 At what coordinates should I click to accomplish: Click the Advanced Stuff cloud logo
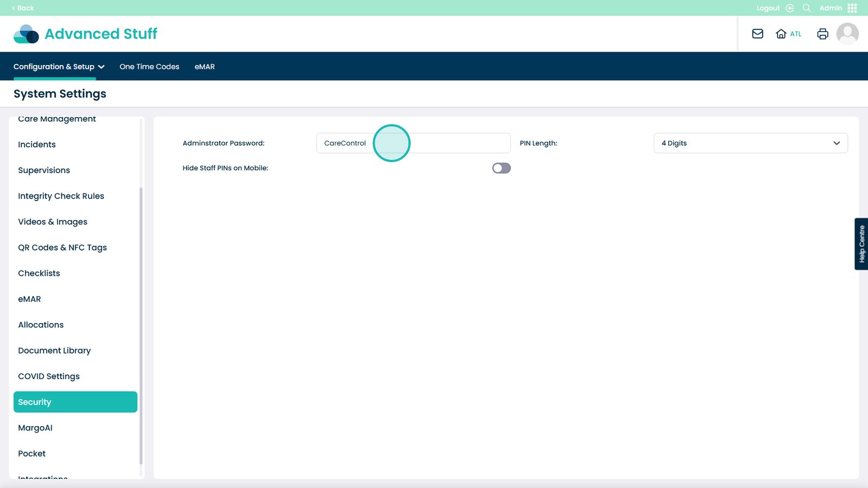tap(26, 34)
